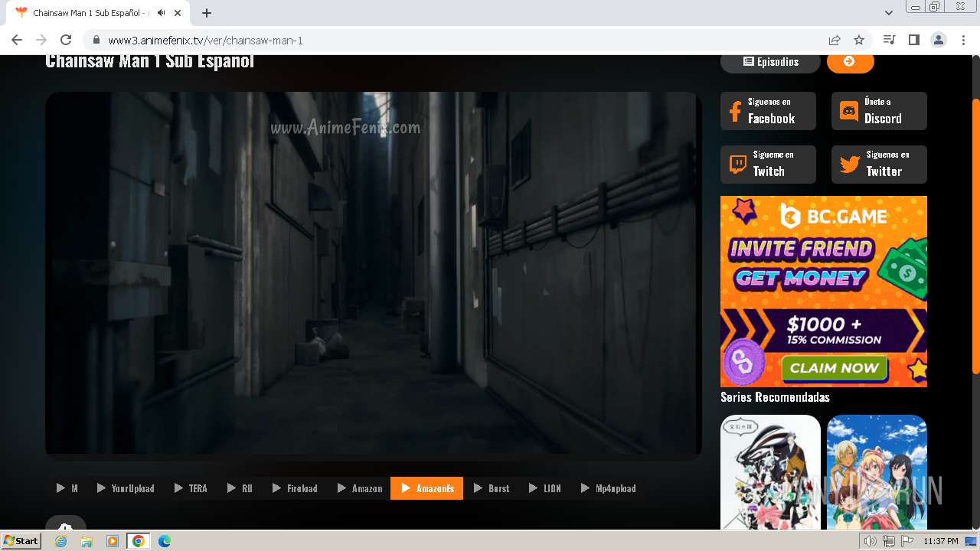Open the first recommended series thumbnail

(x=770, y=471)
